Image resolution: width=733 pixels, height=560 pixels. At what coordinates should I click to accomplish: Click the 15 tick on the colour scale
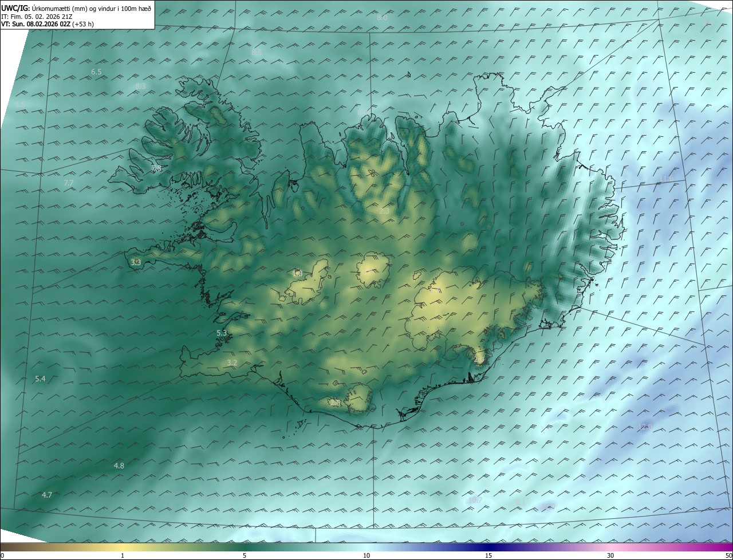pyautogui.click(x=488, y=556)
